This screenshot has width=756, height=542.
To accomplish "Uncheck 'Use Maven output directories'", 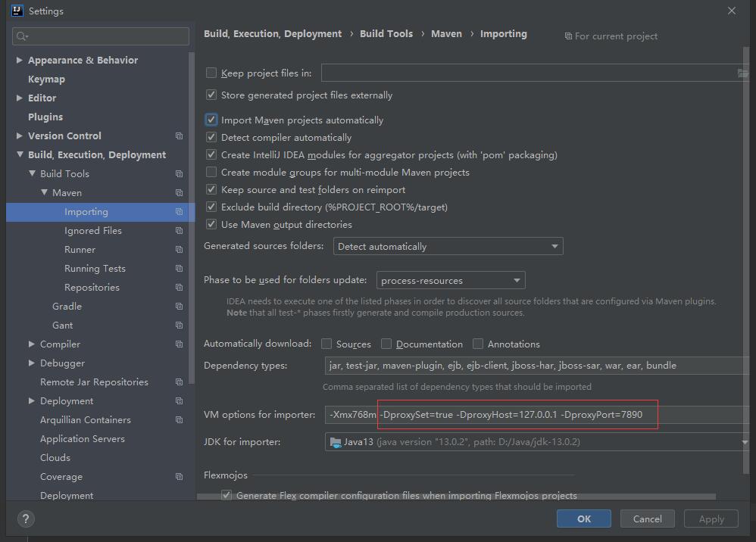I will pyautogui.click(x=211, y=224).
